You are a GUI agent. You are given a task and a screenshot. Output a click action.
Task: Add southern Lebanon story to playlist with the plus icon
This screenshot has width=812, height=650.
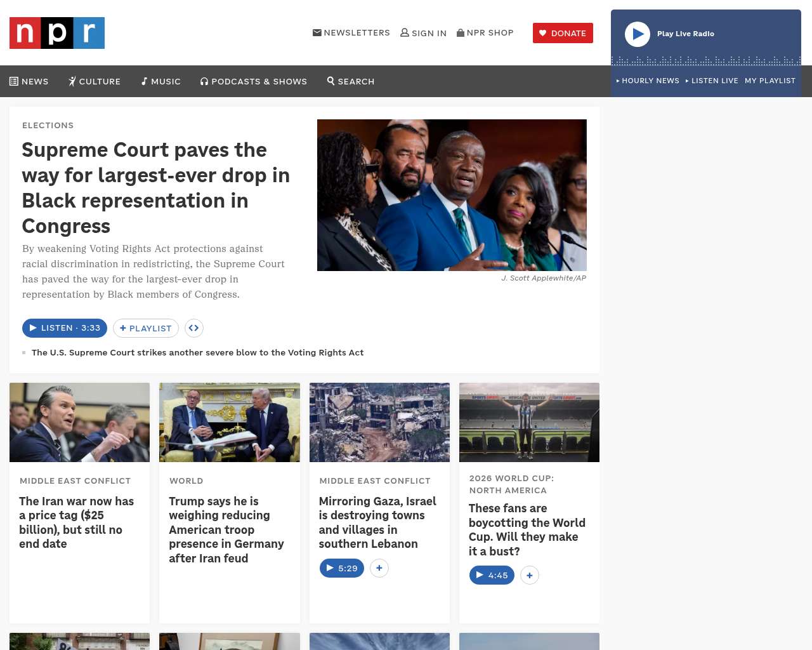click(x=379, y=568)
